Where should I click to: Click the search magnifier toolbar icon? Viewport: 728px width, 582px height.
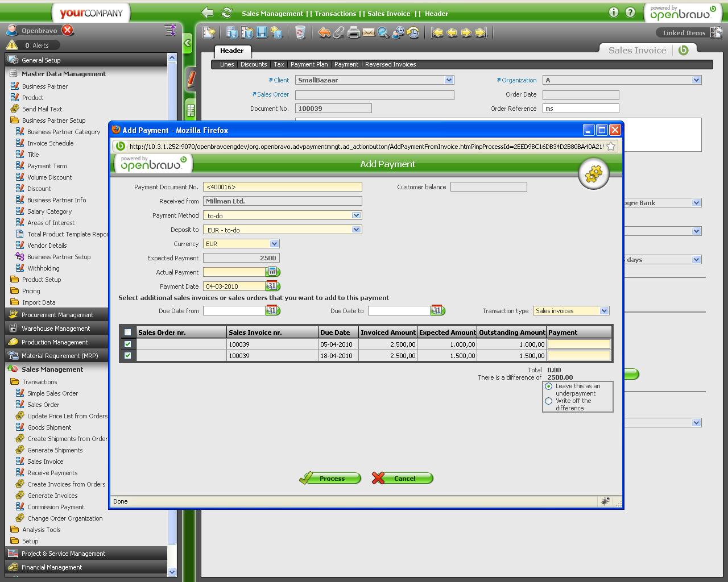pyautogui.click(x=383, y=33)
